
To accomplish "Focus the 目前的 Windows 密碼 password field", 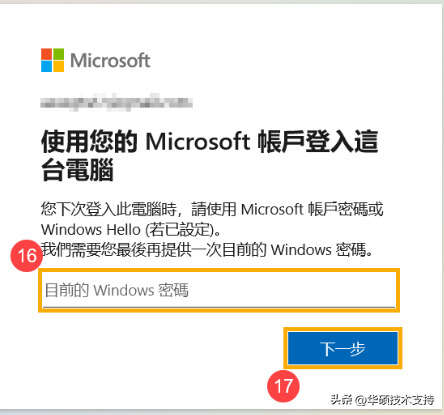I will point(219,290).
